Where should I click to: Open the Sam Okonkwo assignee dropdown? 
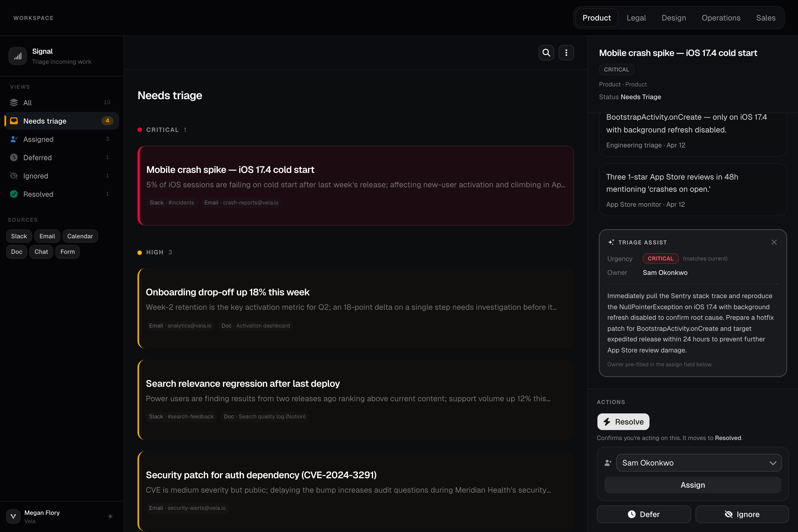coord(699,463)
